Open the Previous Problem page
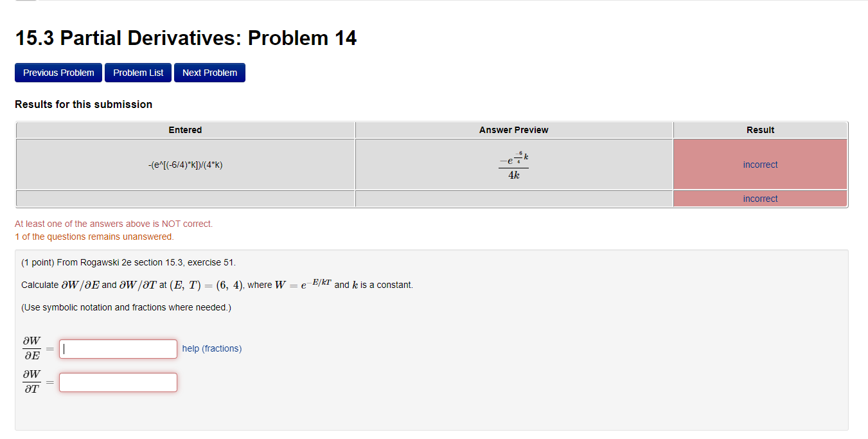This screenshot has width=868, height=439. pos(58,72)
